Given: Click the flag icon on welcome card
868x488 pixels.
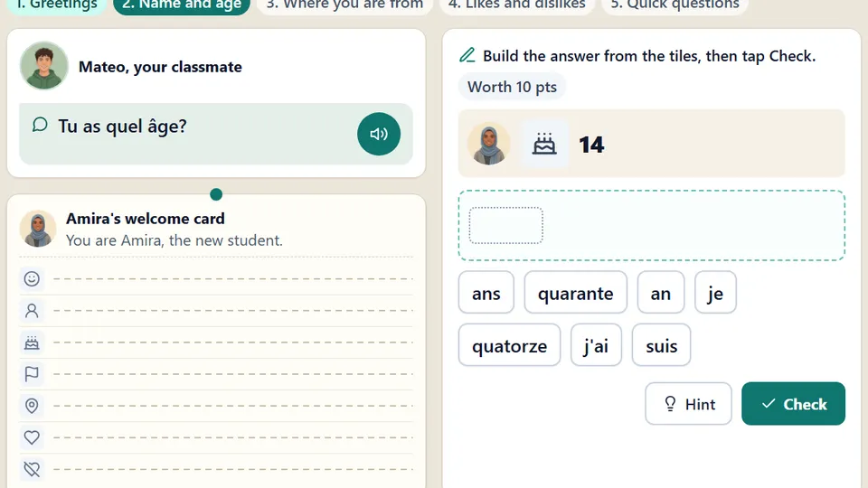Looking at the screenshot, I should point(32,374).
